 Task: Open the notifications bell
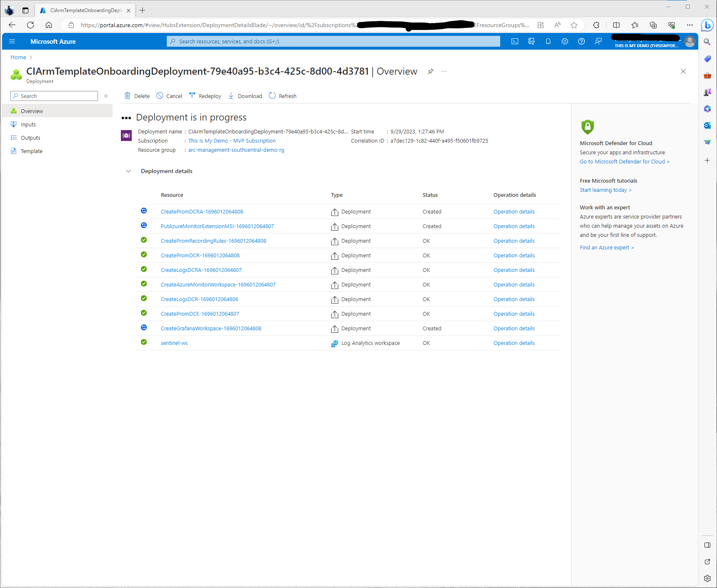coord(548,41)
